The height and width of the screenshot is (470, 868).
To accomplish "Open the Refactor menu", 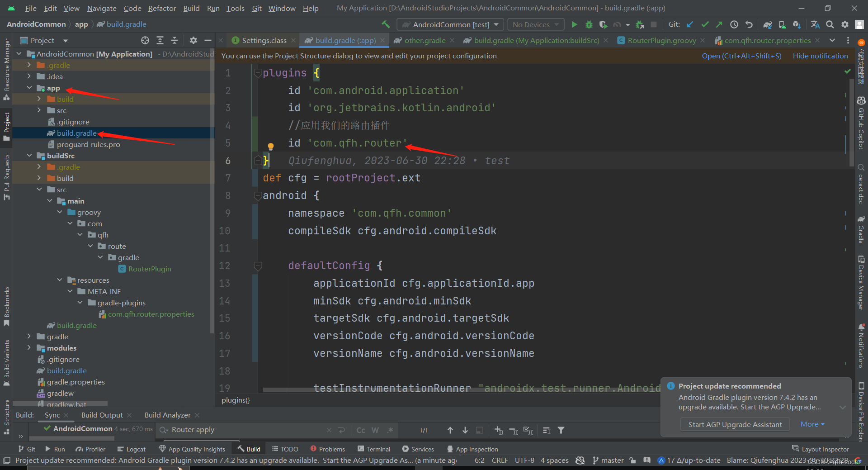I will (x=162, y=8).
